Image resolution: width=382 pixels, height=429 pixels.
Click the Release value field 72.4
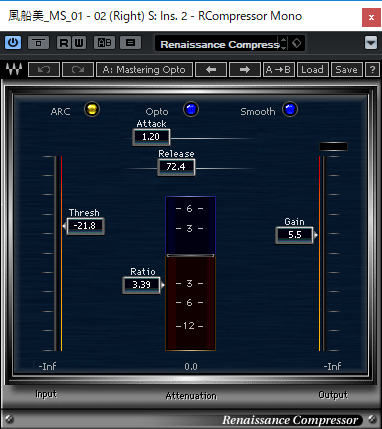(176, 167)
